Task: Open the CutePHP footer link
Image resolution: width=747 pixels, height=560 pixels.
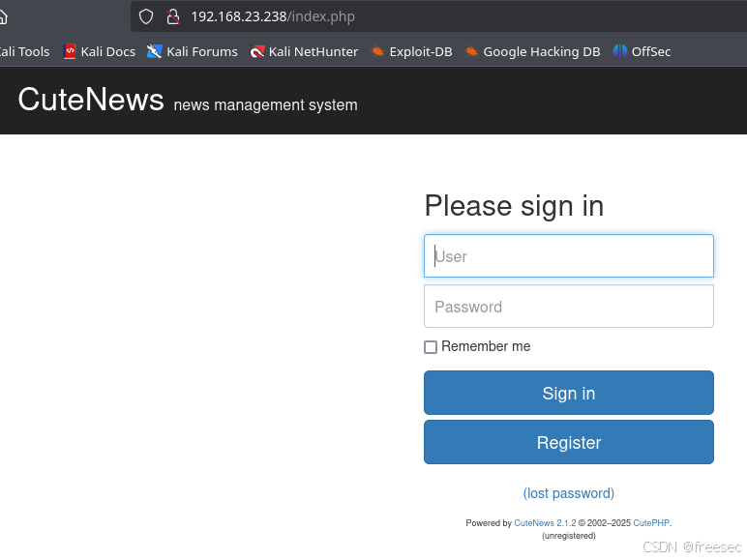Action: pyautogui.click(x=651, y=523)
